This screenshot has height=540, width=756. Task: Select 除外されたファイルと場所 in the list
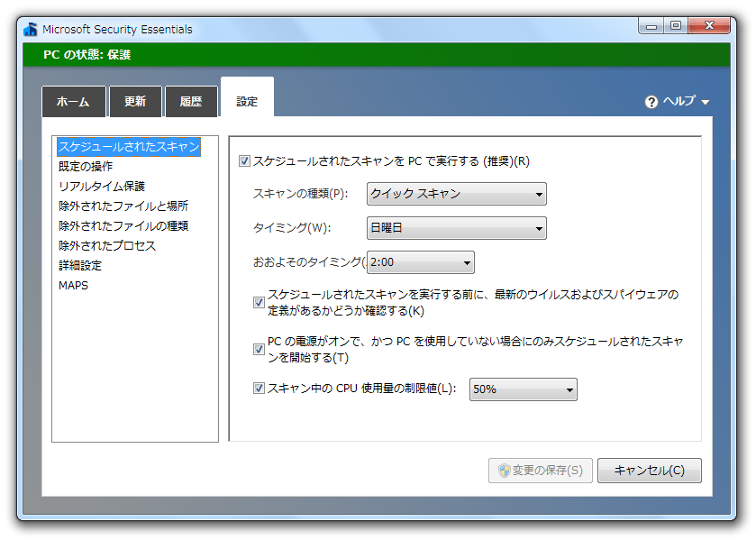click(x=123, y=206)
